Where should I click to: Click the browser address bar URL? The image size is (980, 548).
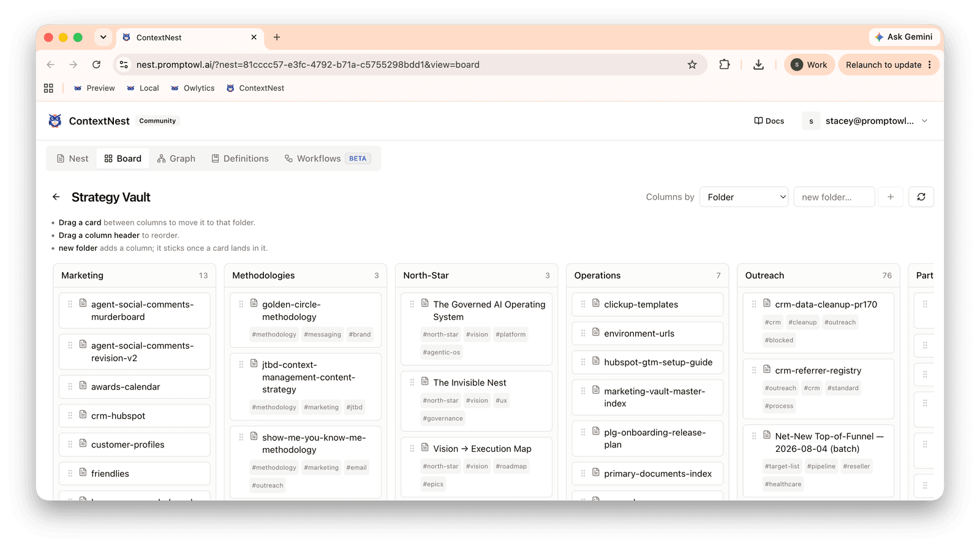[308, 64]
